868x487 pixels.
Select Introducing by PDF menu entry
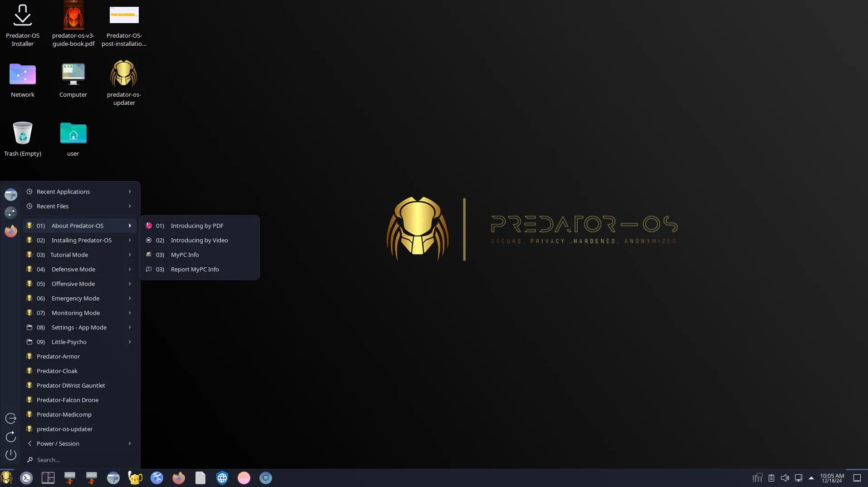(x=197, y=226)
